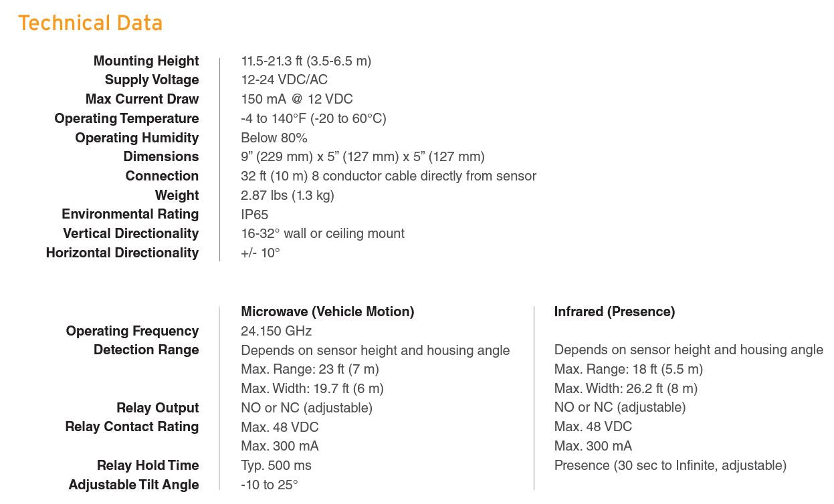
Task: Click the Microwave (Vehicle Motion) column header
Action: [327, 311]
